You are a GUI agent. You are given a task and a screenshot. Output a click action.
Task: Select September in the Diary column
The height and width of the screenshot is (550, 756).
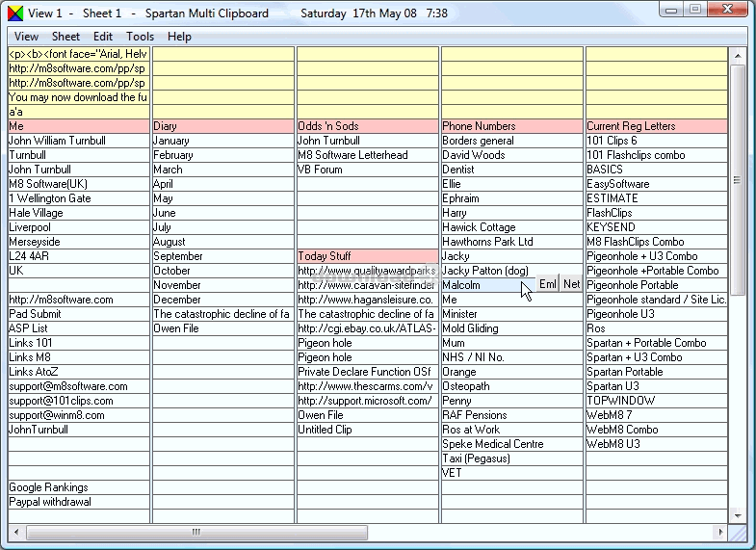click(x=222, y=256)
